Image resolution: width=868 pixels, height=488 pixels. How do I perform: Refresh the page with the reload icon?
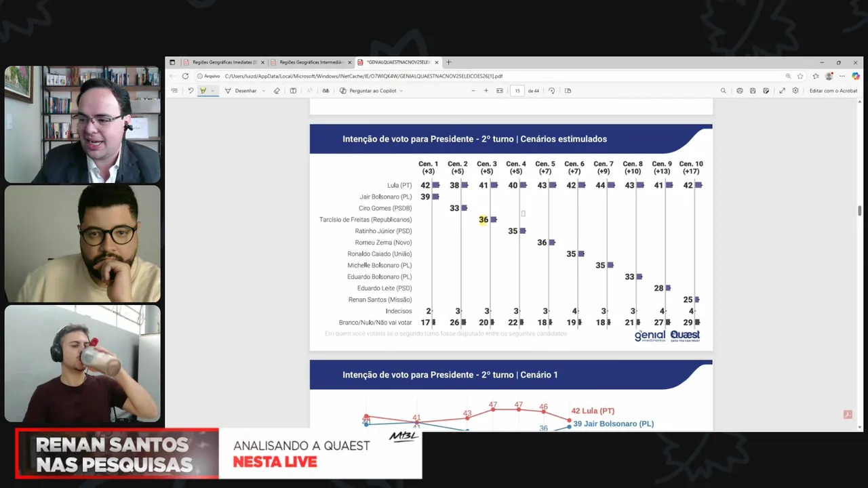coord(185,76)
